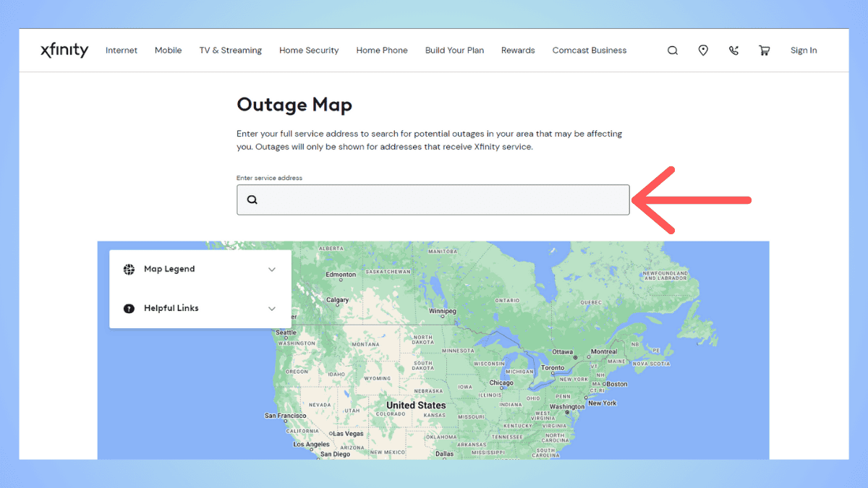Viewport: 868px width, 488px height.
Task: Click Ottawa on the map
Action: tap(563, 352)
